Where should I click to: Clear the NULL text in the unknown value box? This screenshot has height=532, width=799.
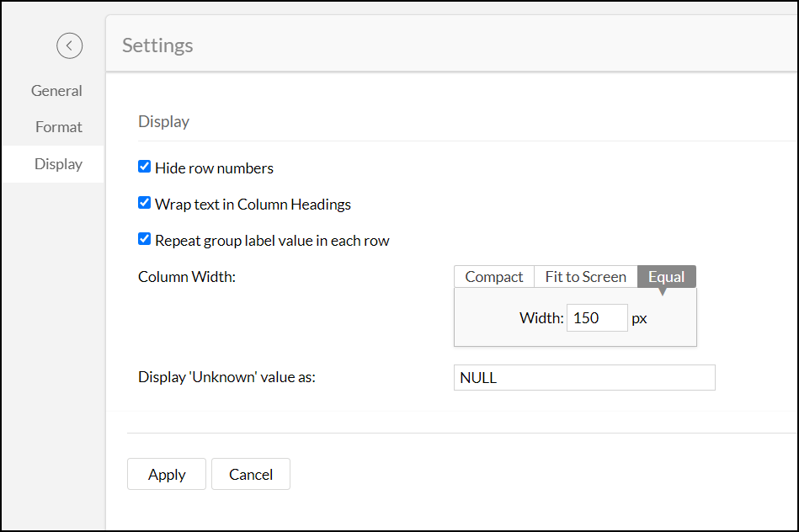[x=583, y=377]
